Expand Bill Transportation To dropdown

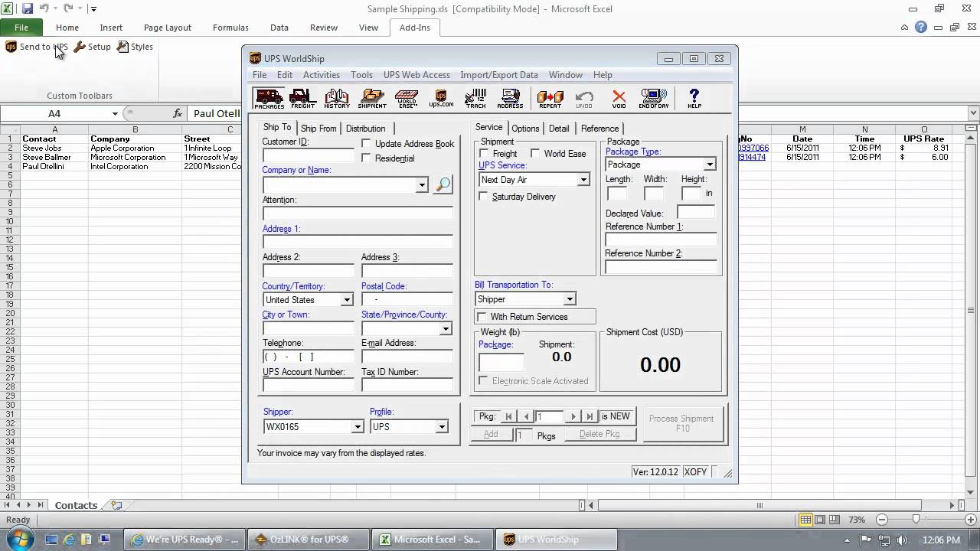pos(570,299)
